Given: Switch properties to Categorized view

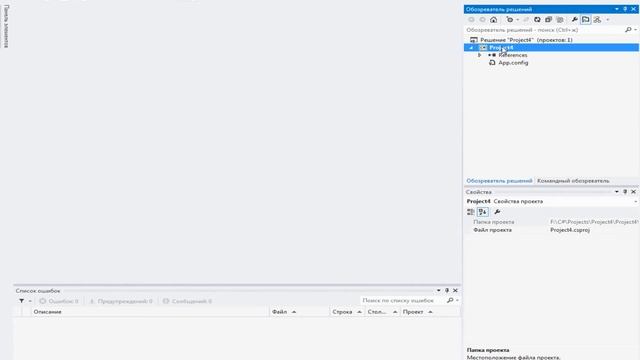Looking at the screenshot, I should click(x=471, y=212).
